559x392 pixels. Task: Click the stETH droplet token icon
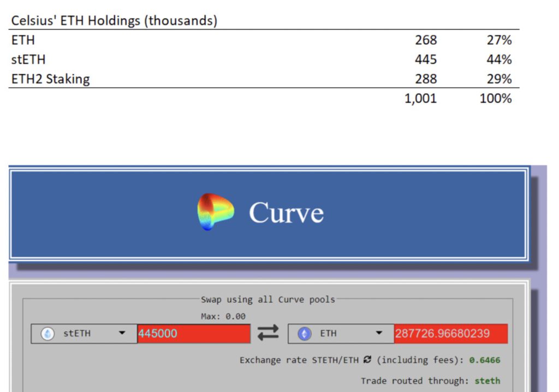[48, 334]
